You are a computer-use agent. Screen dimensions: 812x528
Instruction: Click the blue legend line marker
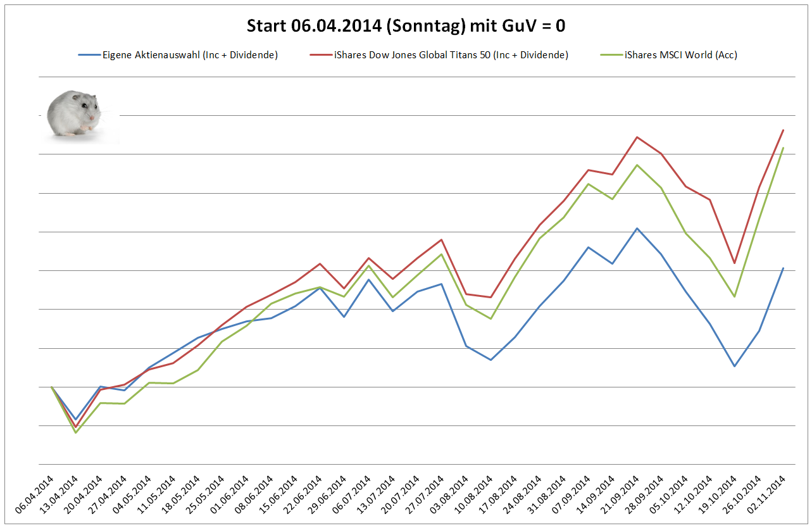coord(89,55)
